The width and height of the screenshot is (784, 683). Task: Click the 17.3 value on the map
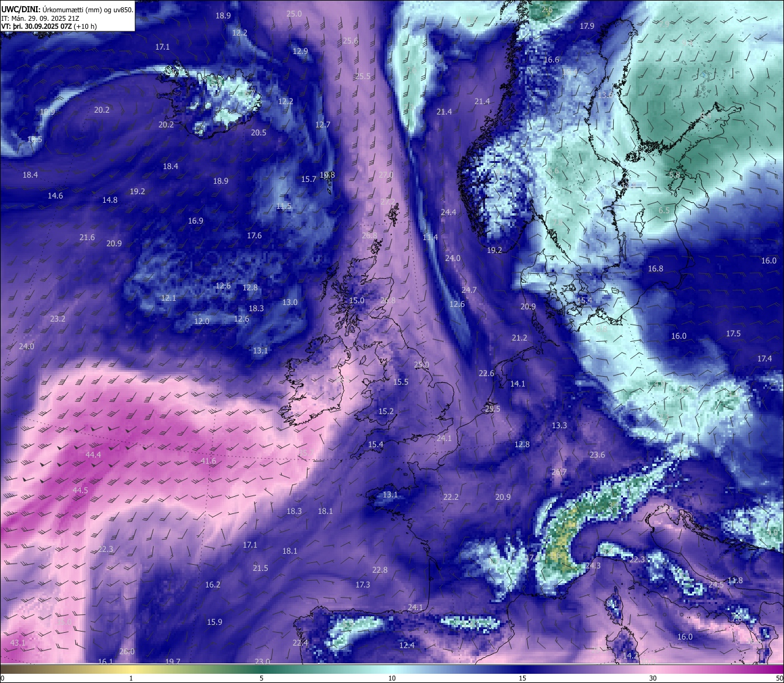click(x=363, y=584)
